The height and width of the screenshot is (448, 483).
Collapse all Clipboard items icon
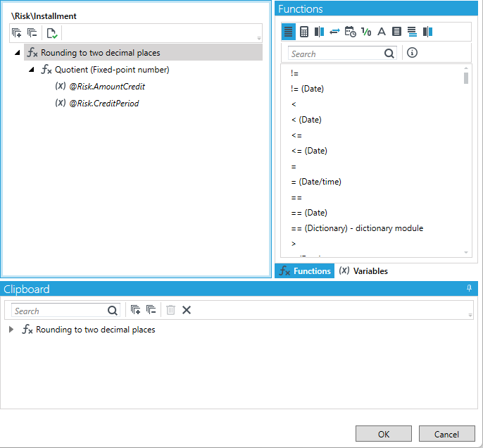coord(151,310)
